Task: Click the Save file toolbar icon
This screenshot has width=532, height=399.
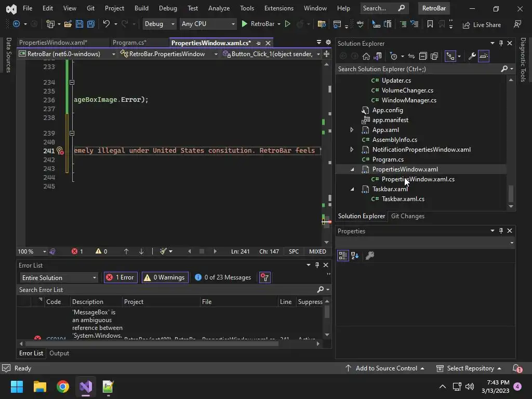Action: click(x=79, y=24)
